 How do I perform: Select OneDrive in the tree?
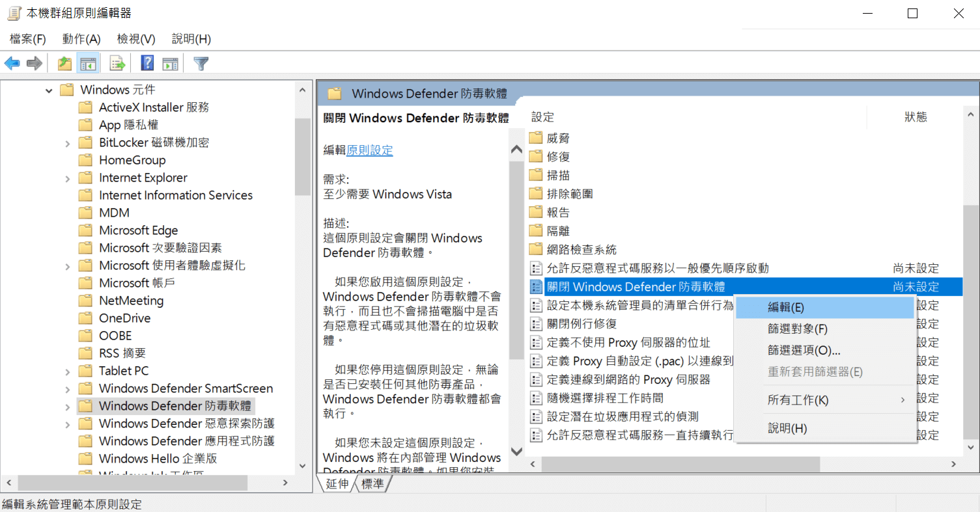point(124,318)
